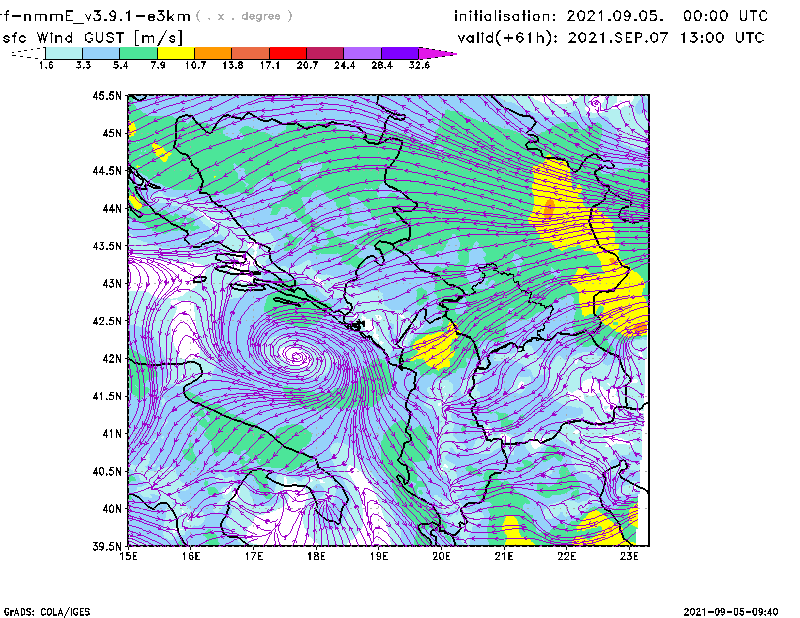This screenshot has height=618, width=800.
Task: Click the "13:00 UTC" valid time
Action: click(722, 38)
